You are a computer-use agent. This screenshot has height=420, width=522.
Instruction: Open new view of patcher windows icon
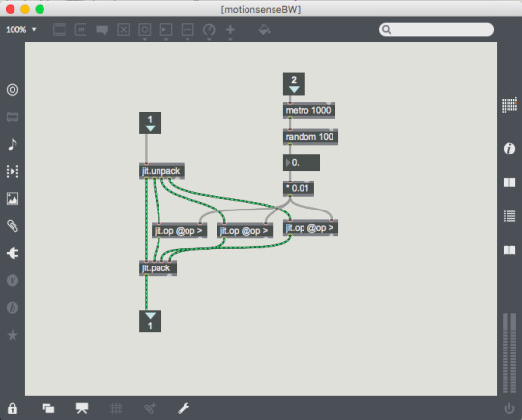(48, 408)
